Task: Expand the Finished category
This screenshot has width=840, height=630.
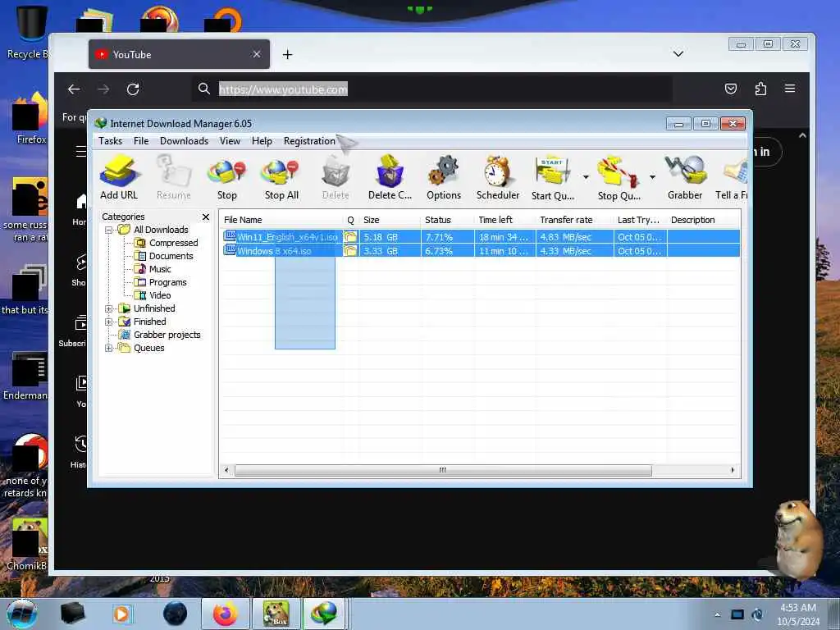Action: pos(109,322)
